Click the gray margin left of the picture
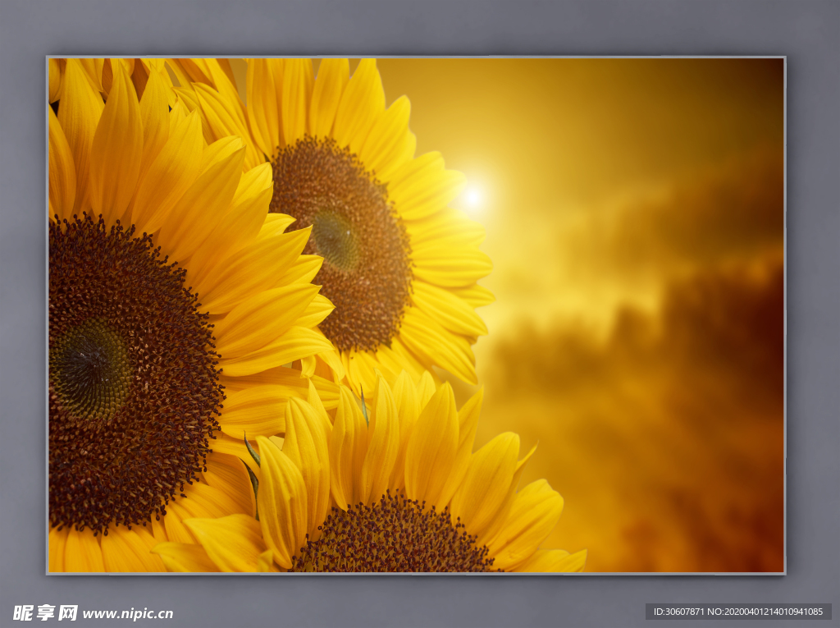This screenshot has width=840, height=628. tap(23, 312)
